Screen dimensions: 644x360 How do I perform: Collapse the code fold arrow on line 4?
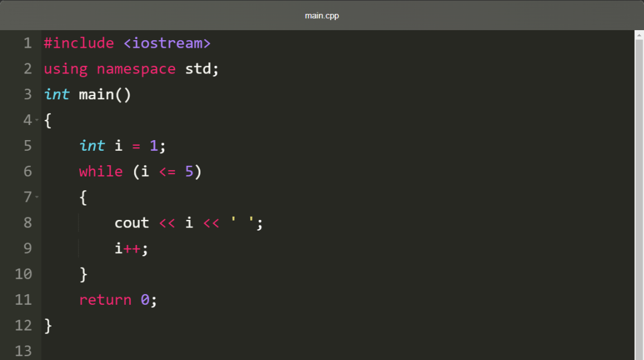point(37,120)
